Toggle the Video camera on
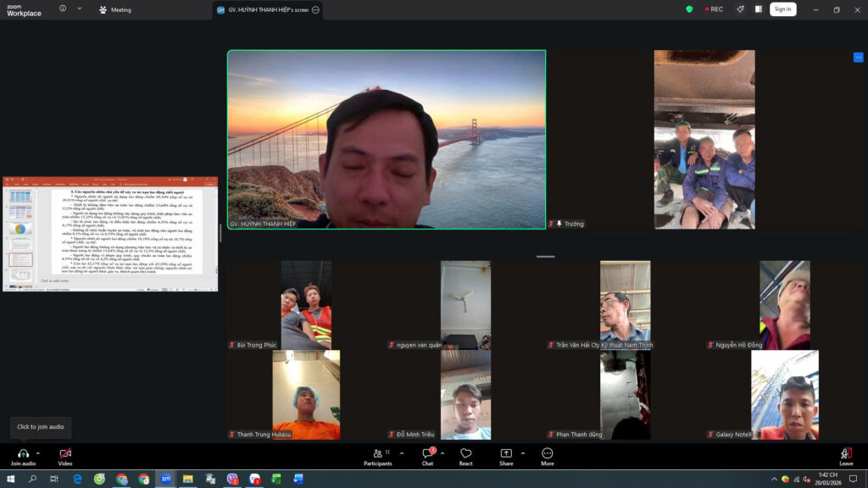Viewport: 868px width, 488px height. coord(65,454)
